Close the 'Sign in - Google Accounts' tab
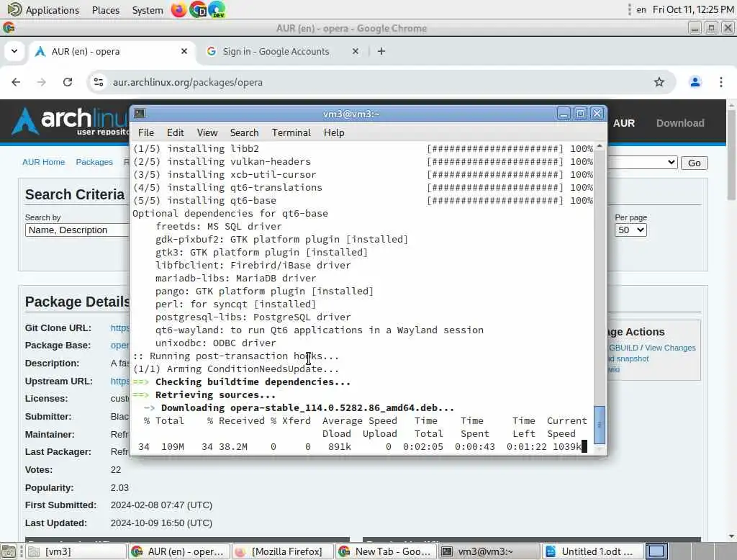 (356, 51)
